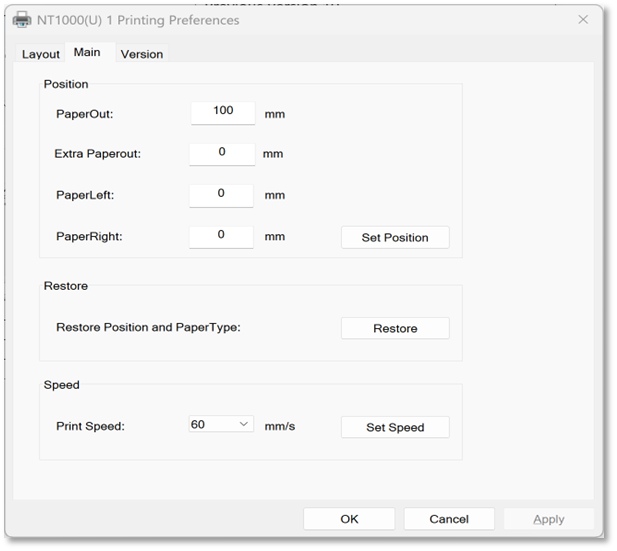Click the Apply button

point(548,519)
